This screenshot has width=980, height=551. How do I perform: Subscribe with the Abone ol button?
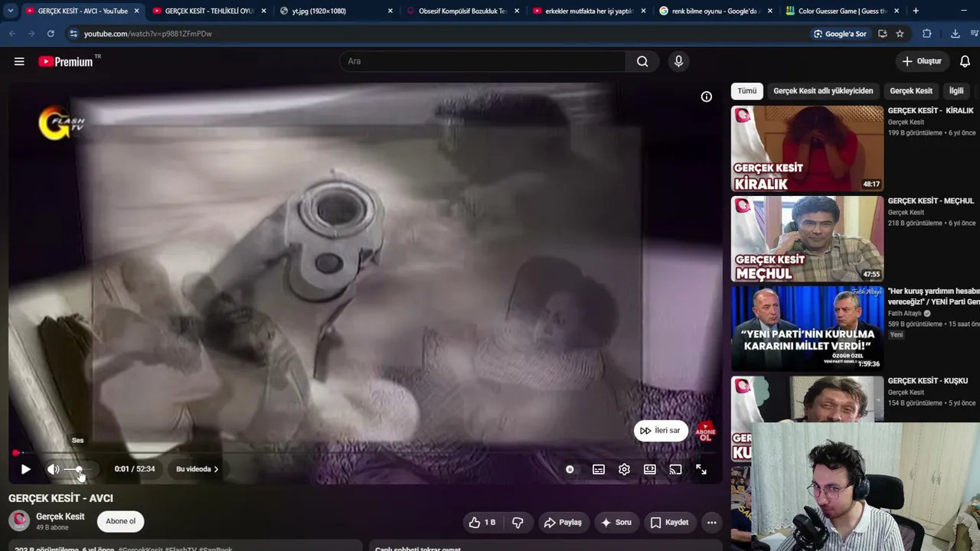point(120,521)
